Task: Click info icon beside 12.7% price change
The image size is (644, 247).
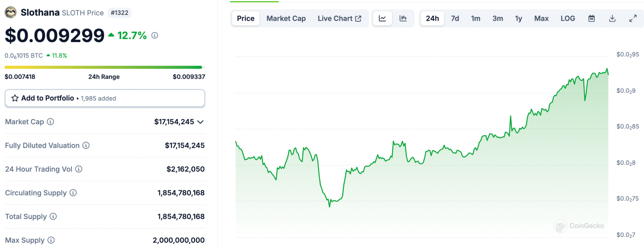Action: click(155, 36)
